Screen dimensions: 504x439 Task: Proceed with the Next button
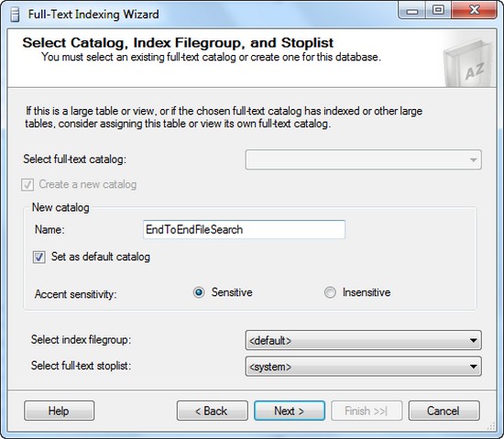[290, 411]
